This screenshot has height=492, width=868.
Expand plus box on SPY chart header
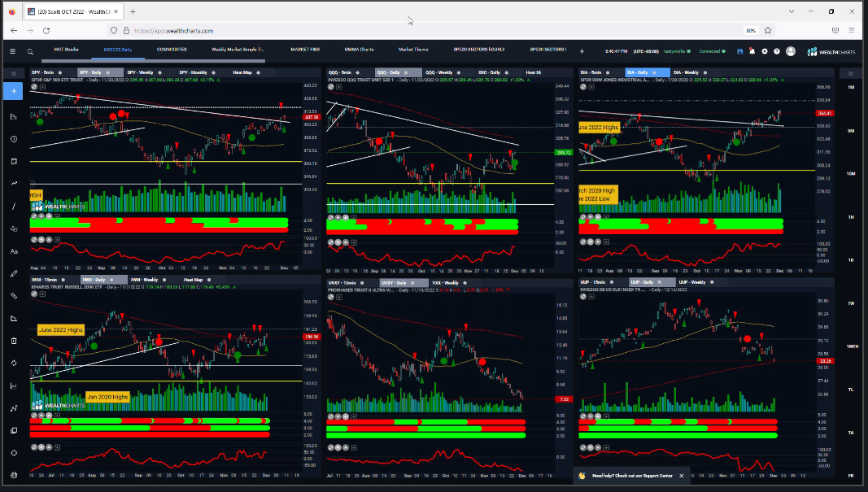(x=42, y=87)
